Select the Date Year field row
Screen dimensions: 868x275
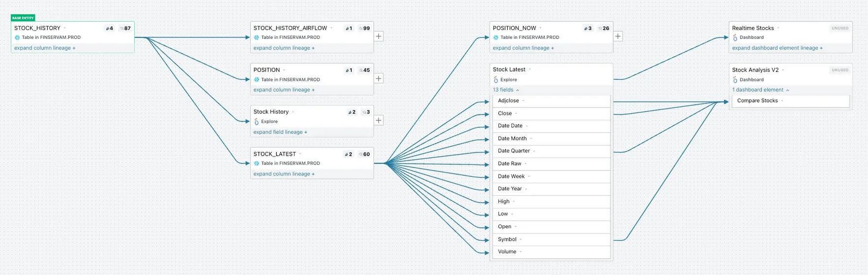552,189
